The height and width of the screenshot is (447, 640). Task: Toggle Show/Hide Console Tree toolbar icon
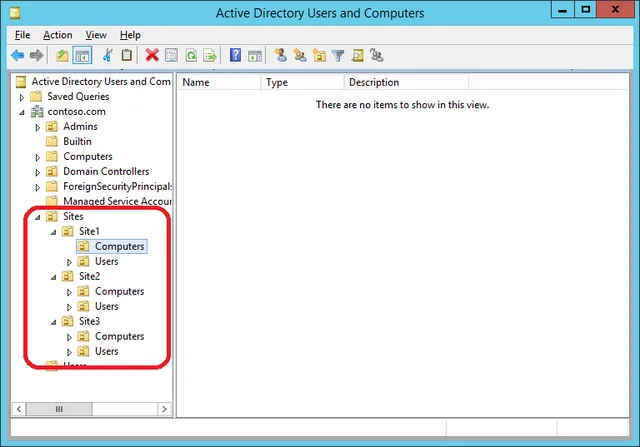coord(82,56)
